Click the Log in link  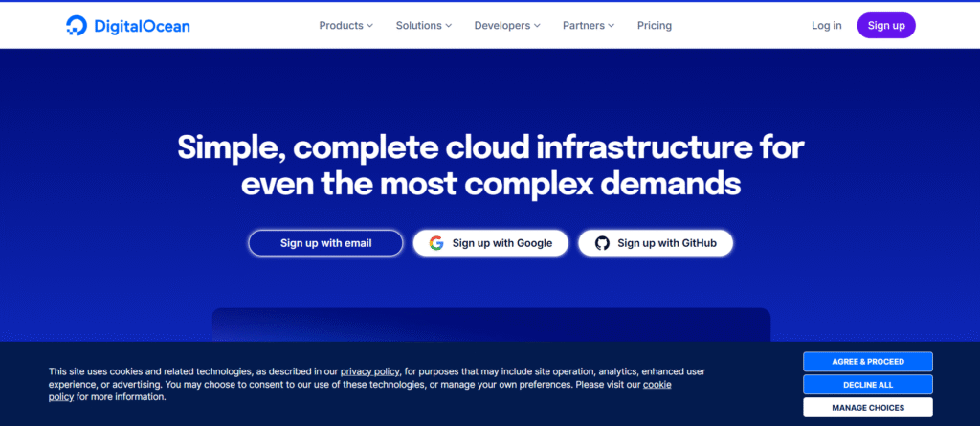826,26
